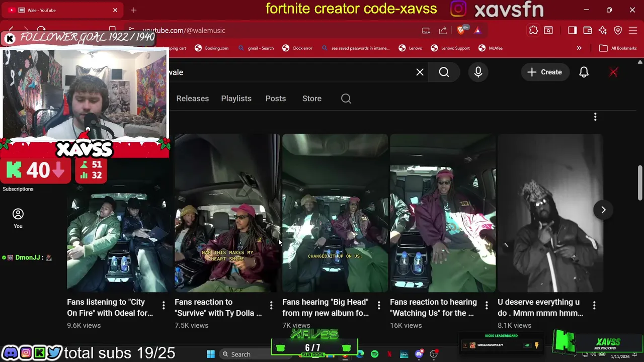Viewport: 644px width, 362px height.
Task: Open Netflix from the taskbar
Action: coord(389,354)
